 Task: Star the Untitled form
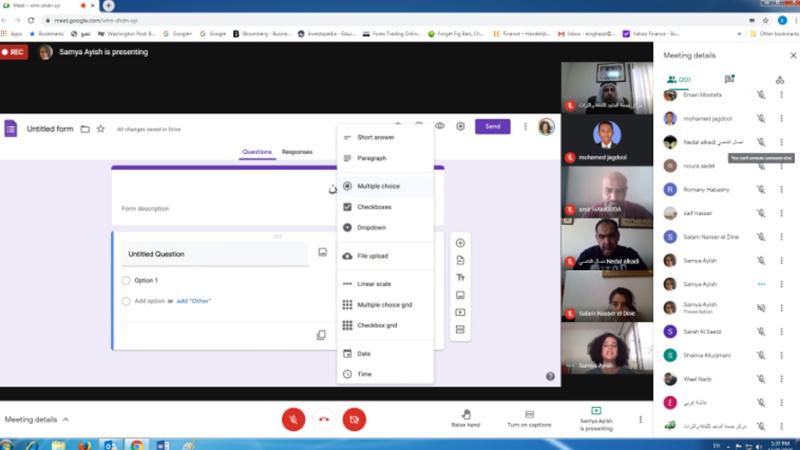[100, 128]
